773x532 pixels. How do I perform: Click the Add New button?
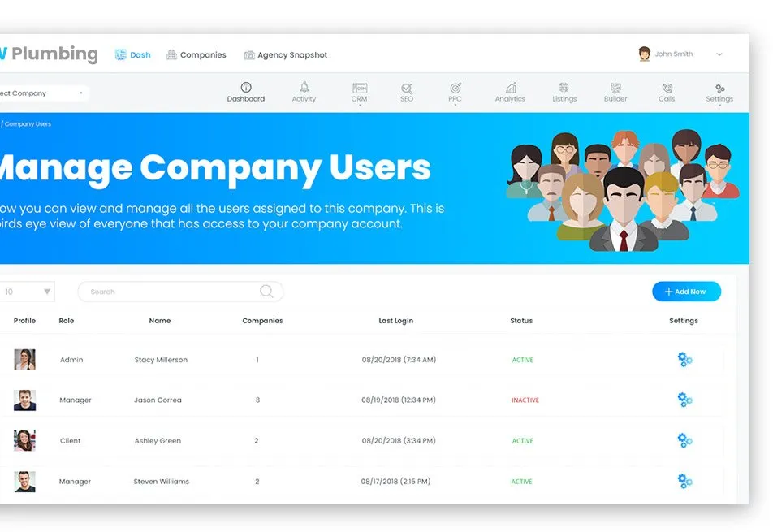click(686, 292)
